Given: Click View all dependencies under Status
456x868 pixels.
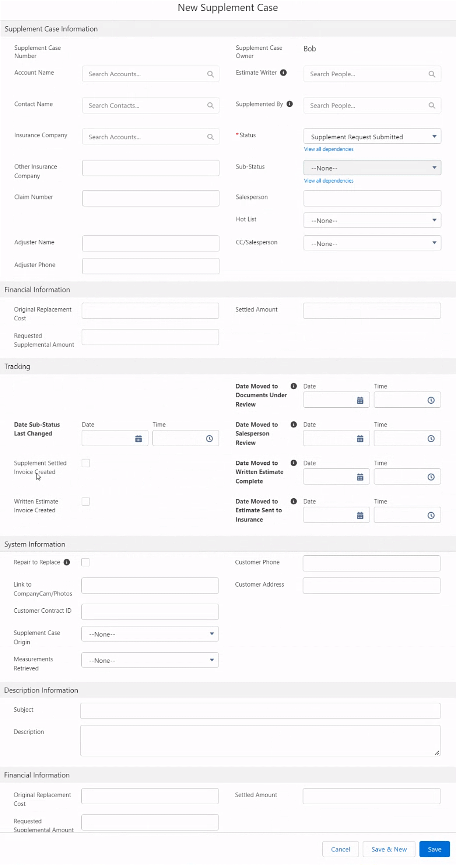Looking at the screenshot, I should click(329, 149).
